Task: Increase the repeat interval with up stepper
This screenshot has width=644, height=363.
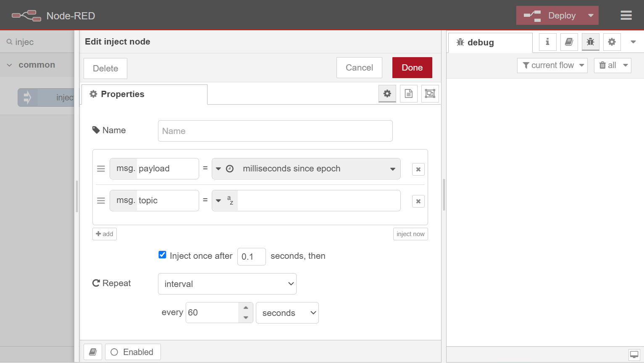Action: click(x=246, y=308)
